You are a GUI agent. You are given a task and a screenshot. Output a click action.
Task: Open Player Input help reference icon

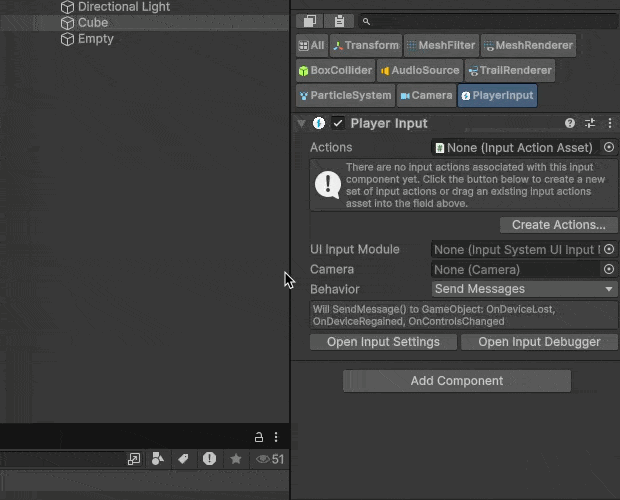pyautogui.click(x=570, y=123)
